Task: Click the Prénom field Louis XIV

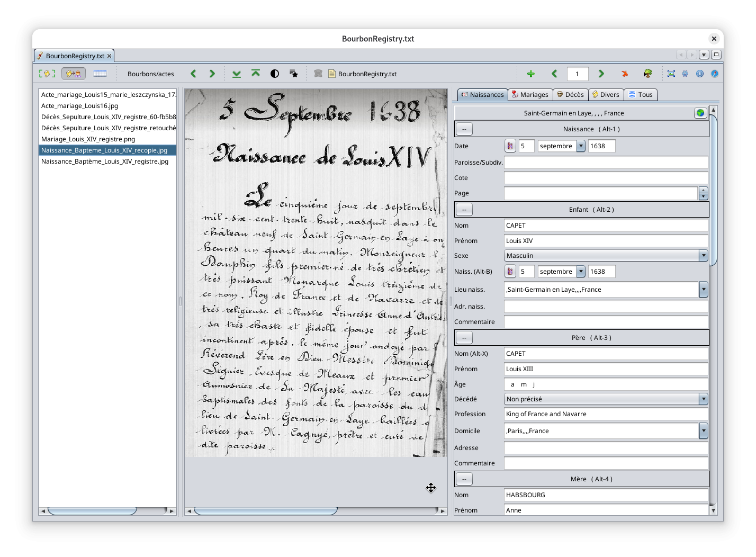Action: (x=606, y=240)
